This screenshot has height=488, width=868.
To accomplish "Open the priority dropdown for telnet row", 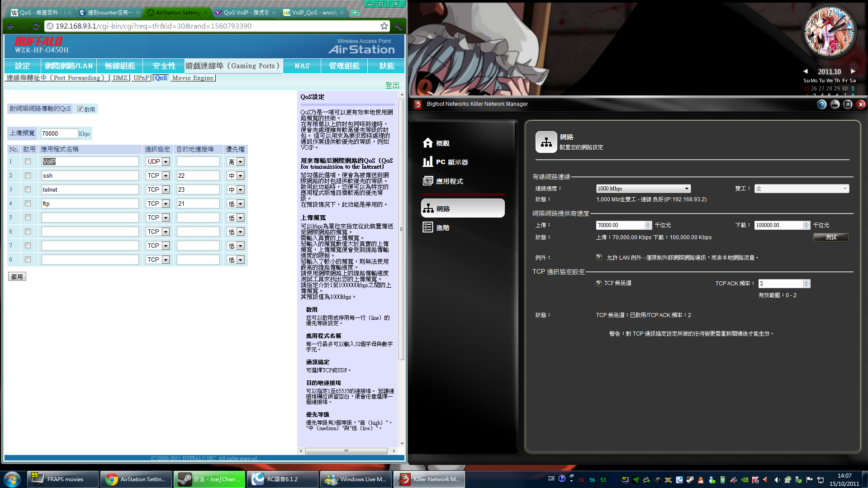I will point(236,190).
